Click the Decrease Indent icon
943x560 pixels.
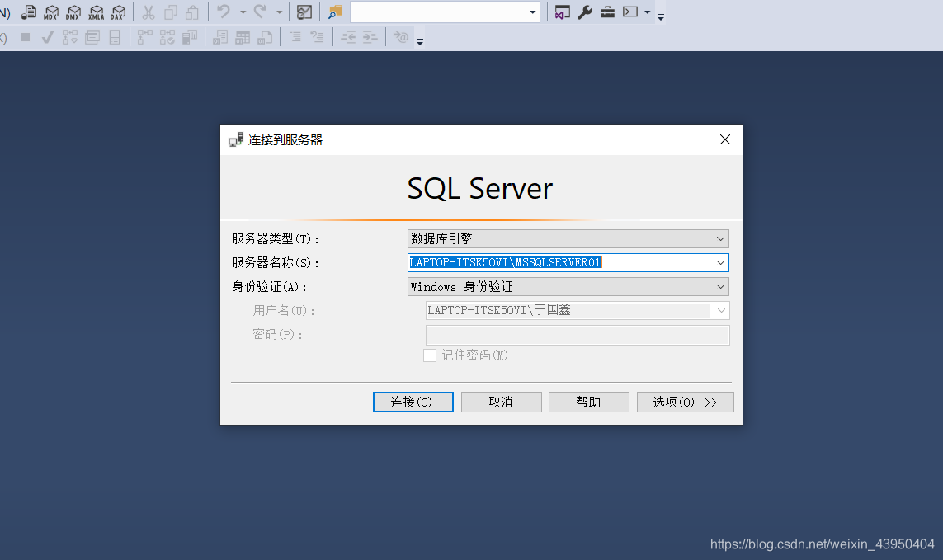click(x=348, y=37)
